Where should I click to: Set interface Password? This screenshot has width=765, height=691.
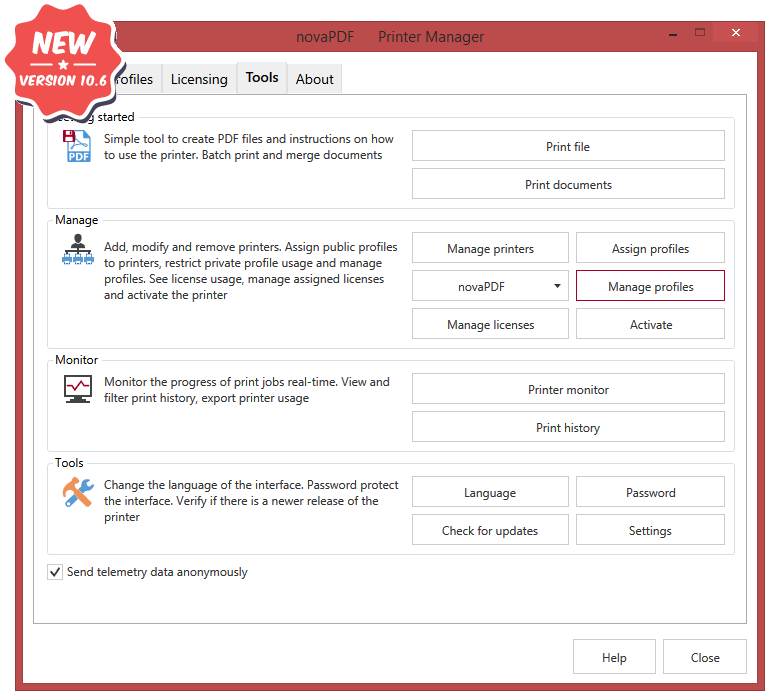[650, 492]
